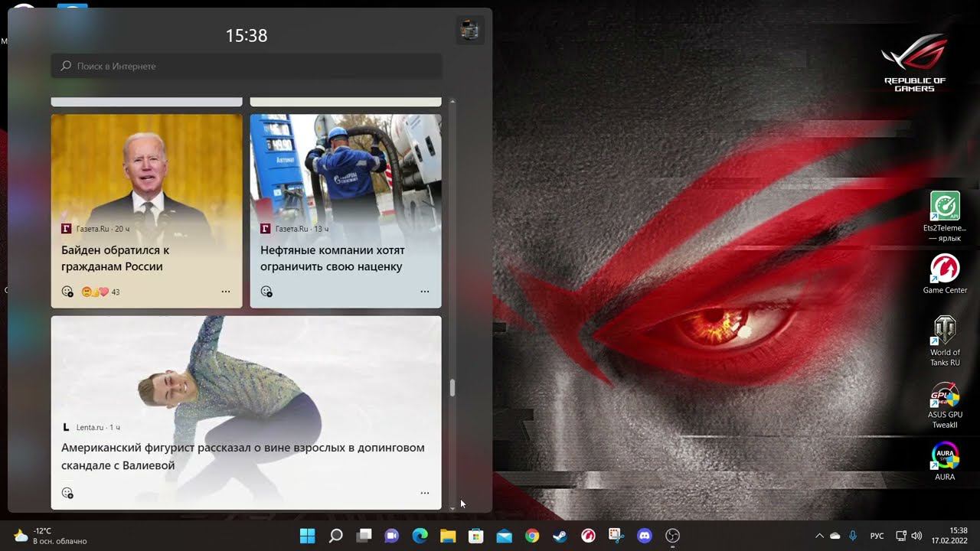The height and width of the screenshot is (551, 980).
Task: Add reaction to the oil companies card
Action: click(x=266, y=292)
